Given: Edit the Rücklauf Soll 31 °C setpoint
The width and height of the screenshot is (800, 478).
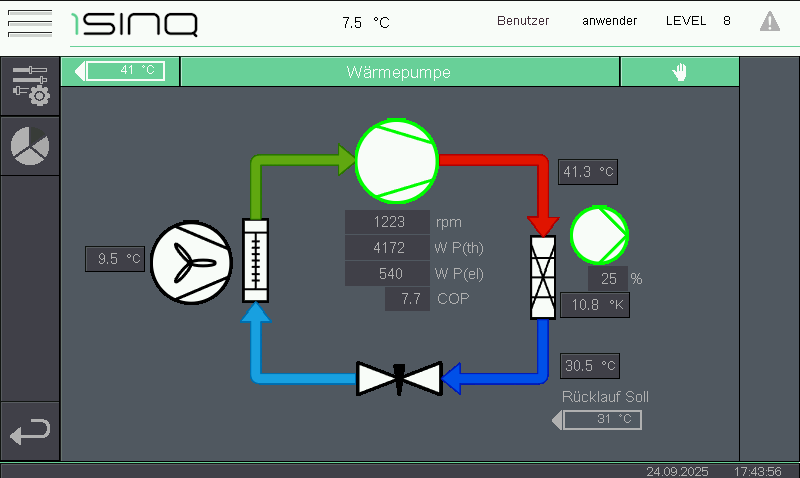Looking at the screenshot, I should coord(602,419).
